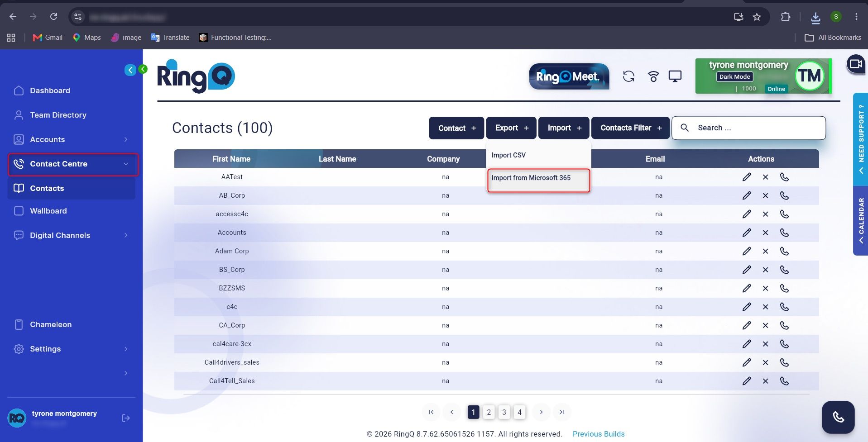The image size is (868, 442).
Task: Call the CA_Corp contact
Action: click(x=784, y=325)
